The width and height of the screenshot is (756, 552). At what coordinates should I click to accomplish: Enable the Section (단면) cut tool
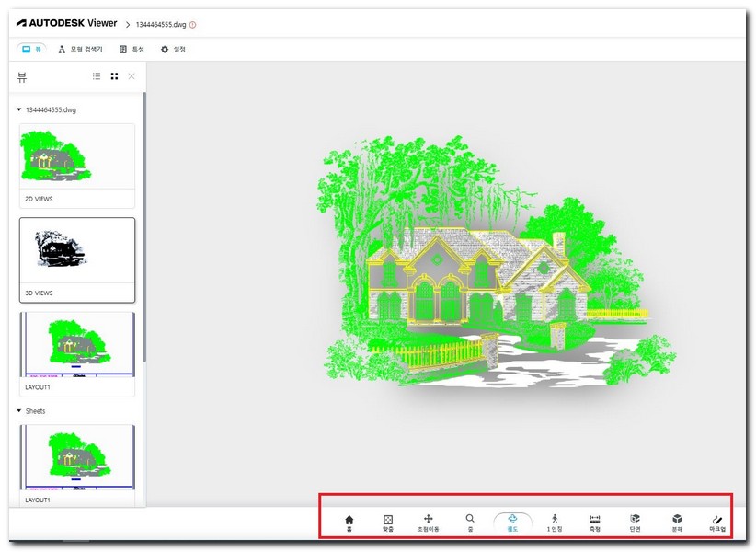pyautogui.click(x=635, y=523)
